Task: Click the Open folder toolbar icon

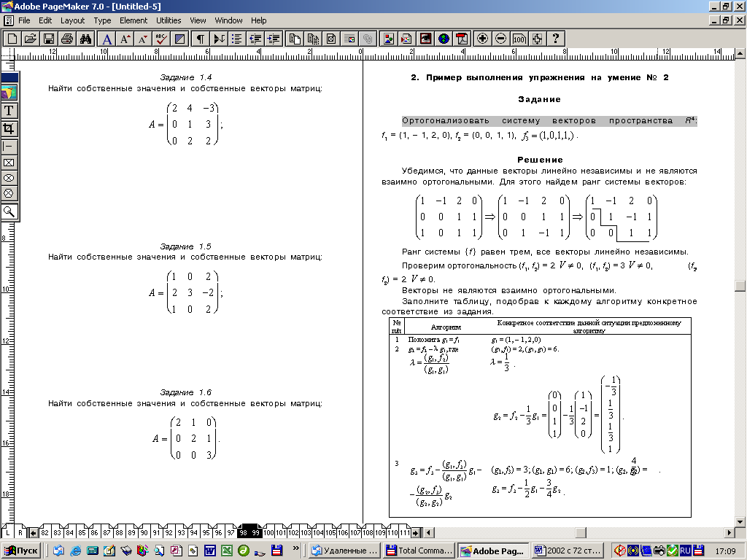Action: pyautogui.click(x=31, y=39)
